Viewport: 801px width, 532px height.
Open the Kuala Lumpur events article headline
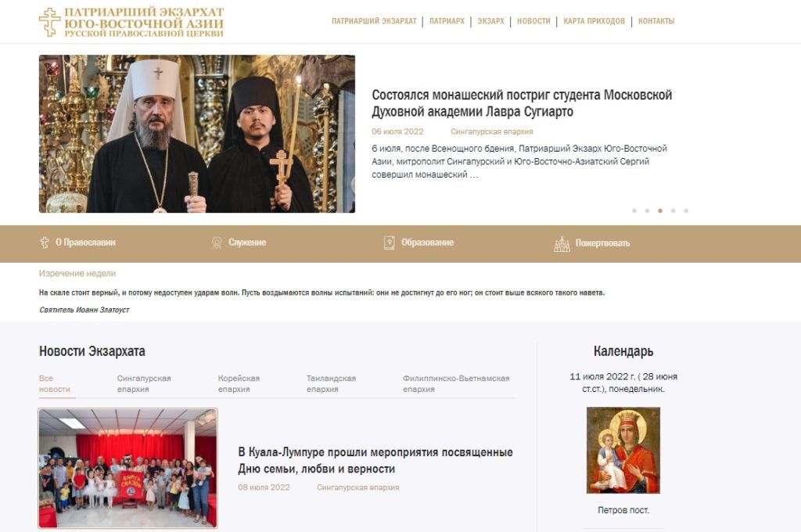[375, 460]
